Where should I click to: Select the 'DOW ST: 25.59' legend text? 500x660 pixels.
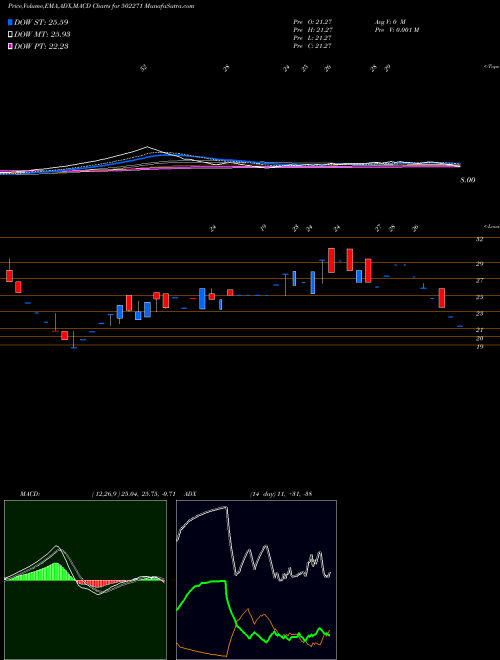click(41, 22)
